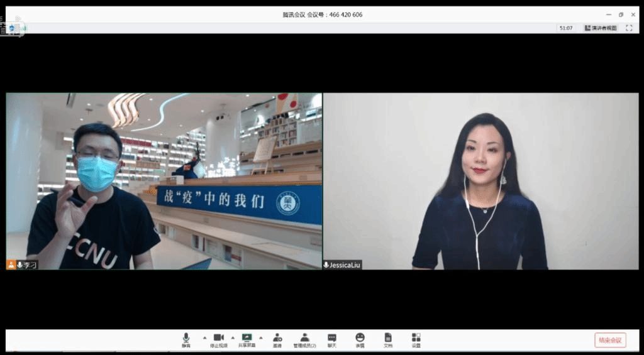Click the red End Meeting button
Screen dimensions: 644x355
click(610, 340)
